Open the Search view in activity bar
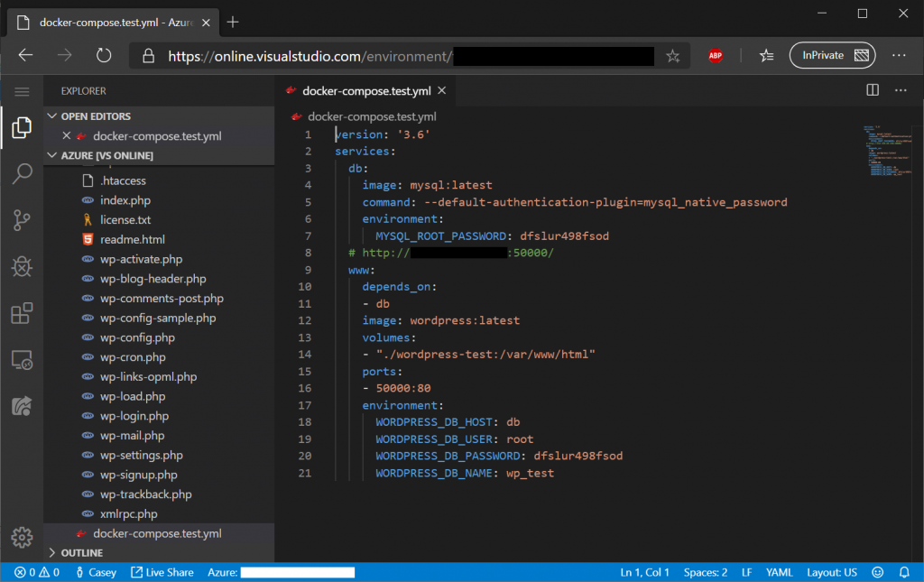The image size is (924, 582). pos(22,174)
